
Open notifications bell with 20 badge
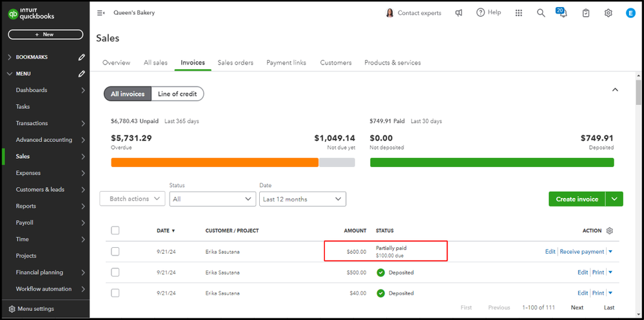pos(562,12)
